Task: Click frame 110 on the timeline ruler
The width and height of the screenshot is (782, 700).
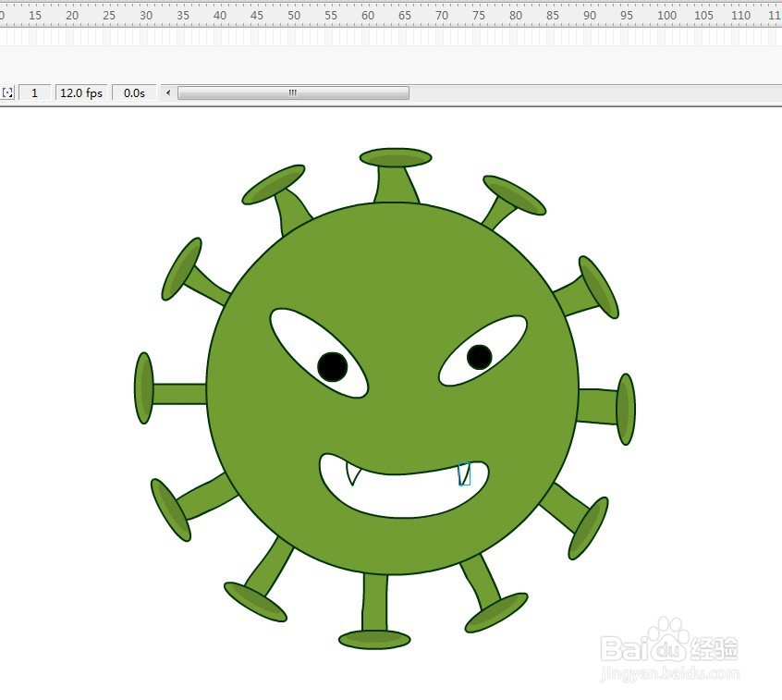Action: [740, 16]
